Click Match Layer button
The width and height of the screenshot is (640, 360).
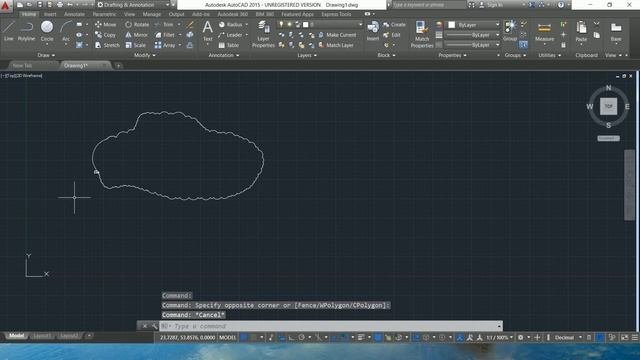click(x=336, y=45)
